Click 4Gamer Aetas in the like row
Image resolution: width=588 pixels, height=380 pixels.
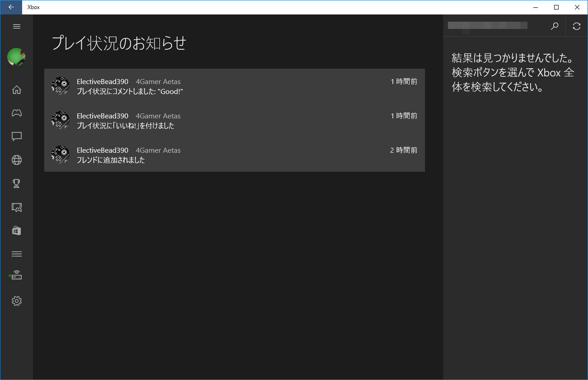(158, 116)
